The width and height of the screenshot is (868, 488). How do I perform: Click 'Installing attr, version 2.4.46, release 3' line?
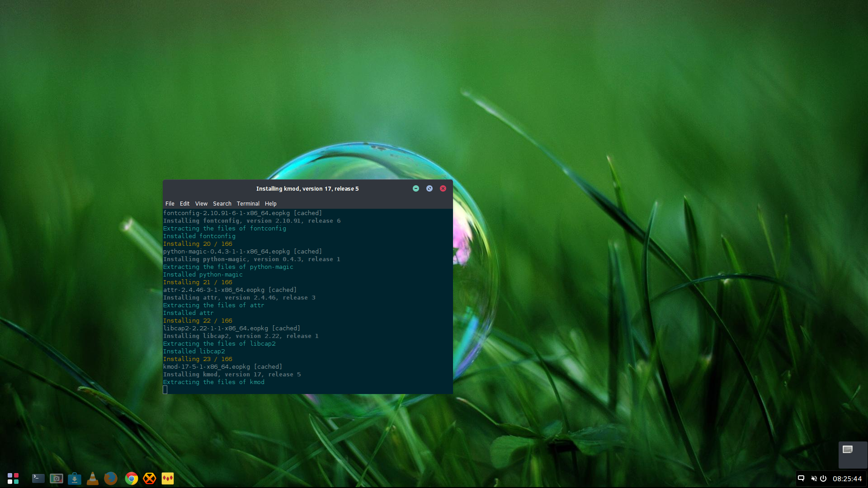pos(239,298)
